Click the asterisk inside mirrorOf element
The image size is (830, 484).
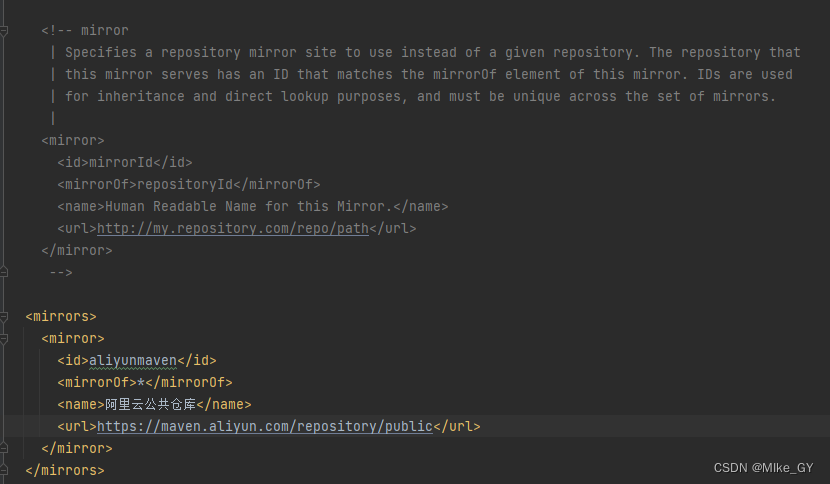point(141,382)
